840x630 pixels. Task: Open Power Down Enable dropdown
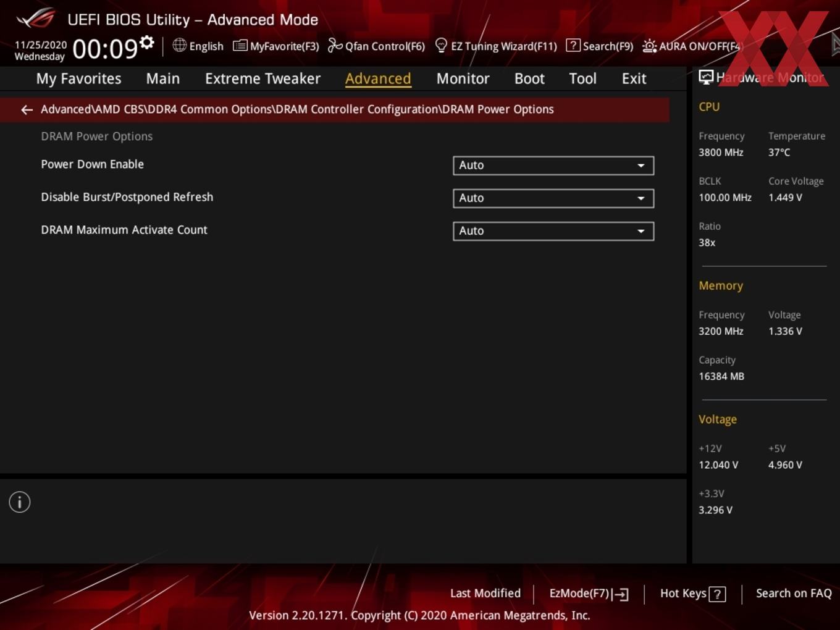click(x=553, y=166)
